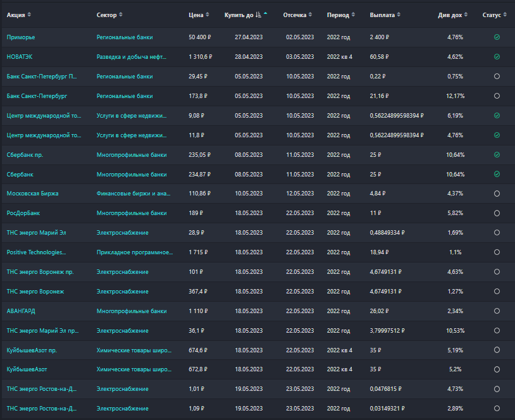Click green check status in 9,08 ₽ row

tap(497, 116)
